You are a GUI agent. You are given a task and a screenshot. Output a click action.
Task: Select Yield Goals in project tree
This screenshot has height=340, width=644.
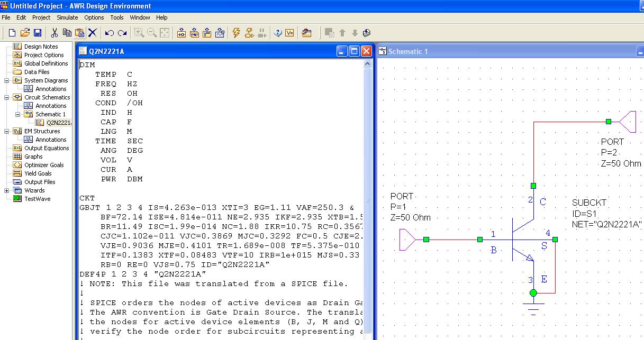pos(38,173)
